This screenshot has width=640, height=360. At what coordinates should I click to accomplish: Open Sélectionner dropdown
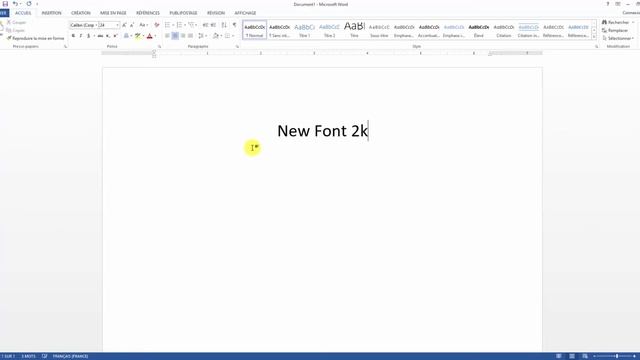[618, 38]
